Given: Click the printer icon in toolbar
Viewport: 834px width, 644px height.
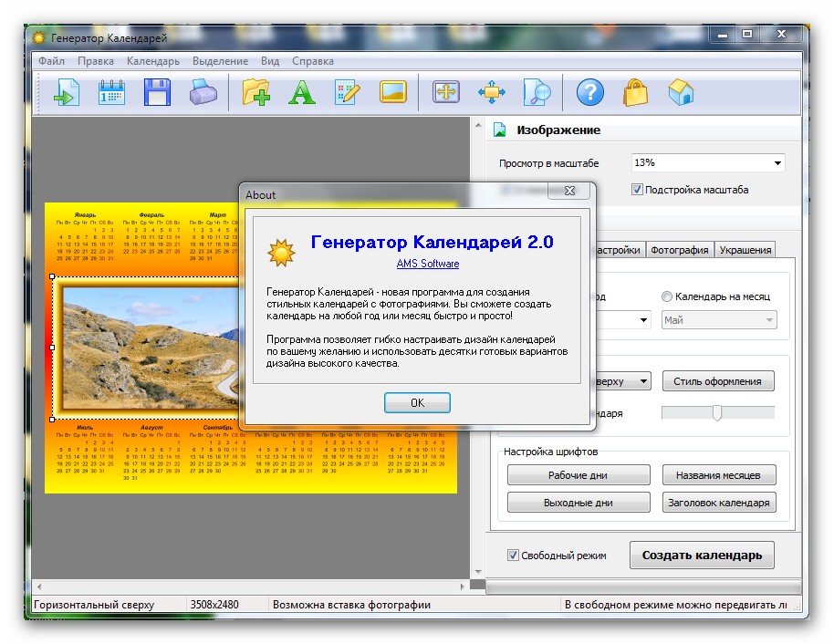Looking at the screenshot, I should point(203,92).
